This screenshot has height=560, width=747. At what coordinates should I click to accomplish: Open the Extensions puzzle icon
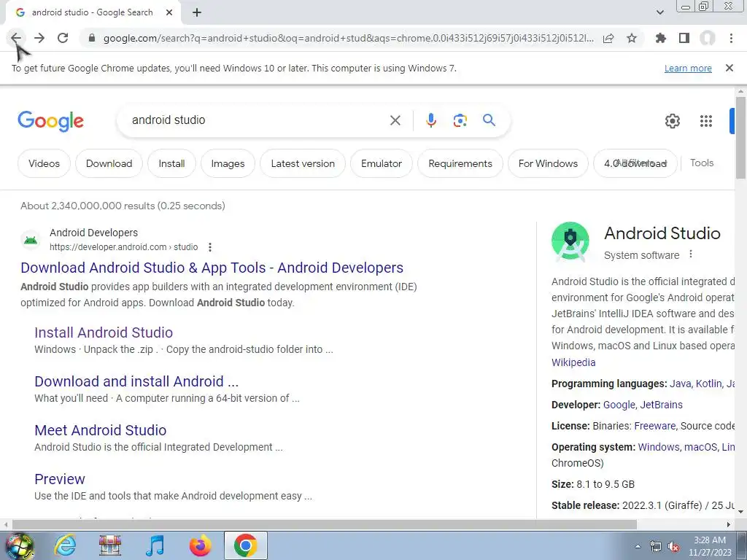coord(661,38)
